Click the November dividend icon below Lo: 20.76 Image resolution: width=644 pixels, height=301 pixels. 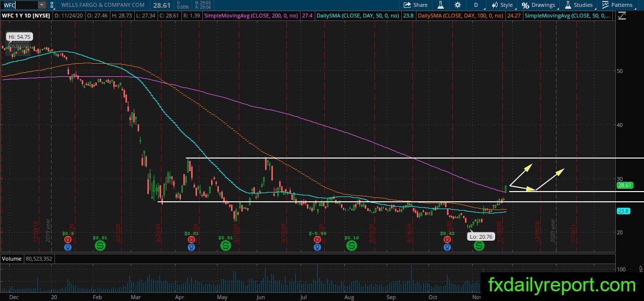pos(479,246)
